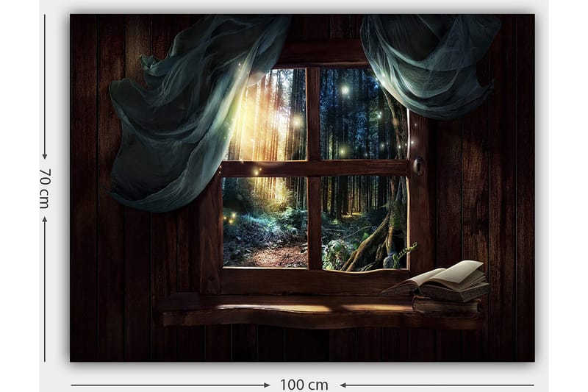Click the right arrowhead of width dimension
The width and height of the screenshot is (588, 392).
[x=343, y=385]
